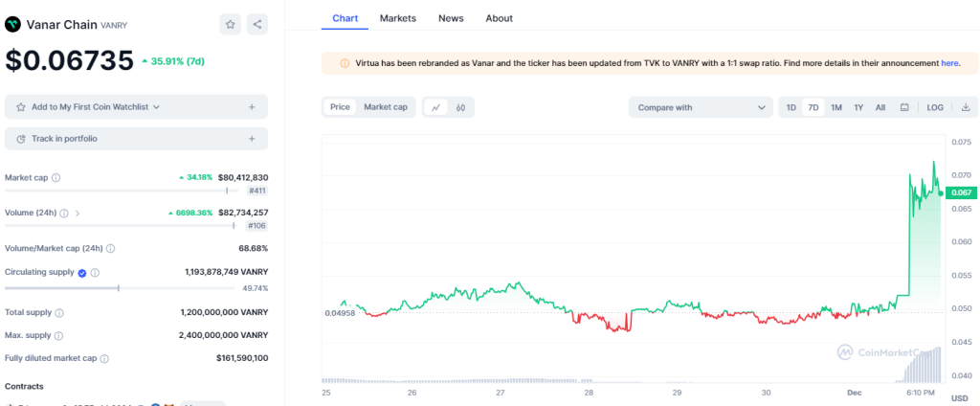Click the Vanar Chain logo icon
Screen dimensions: 980x406
tap(12, 24)
